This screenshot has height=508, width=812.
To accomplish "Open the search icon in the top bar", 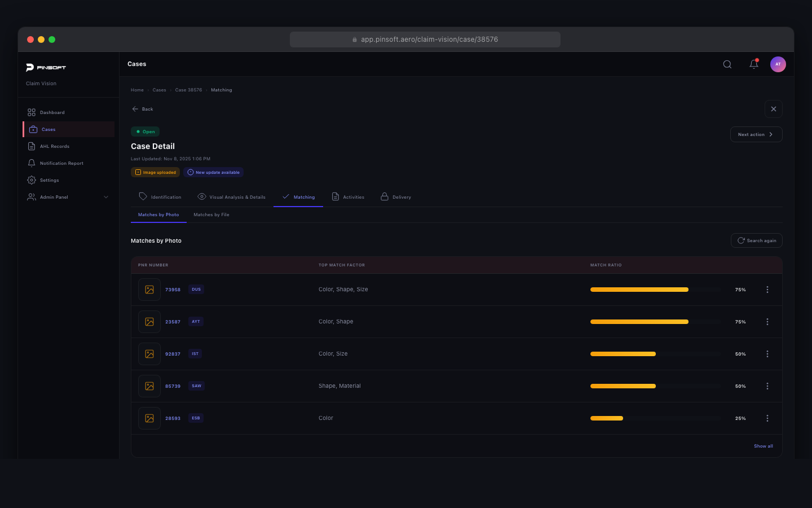I will click(727, 64).
